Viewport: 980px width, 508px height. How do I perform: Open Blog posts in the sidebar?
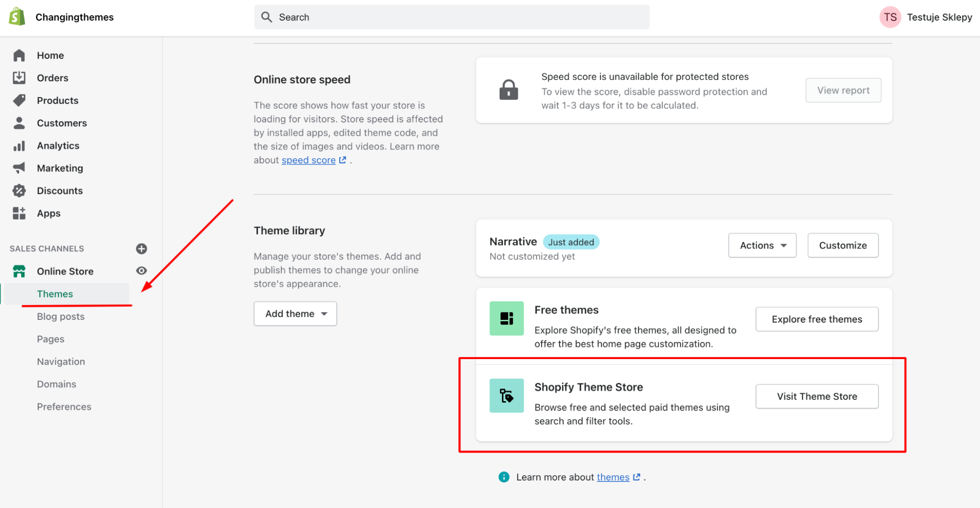pos(60,316)
